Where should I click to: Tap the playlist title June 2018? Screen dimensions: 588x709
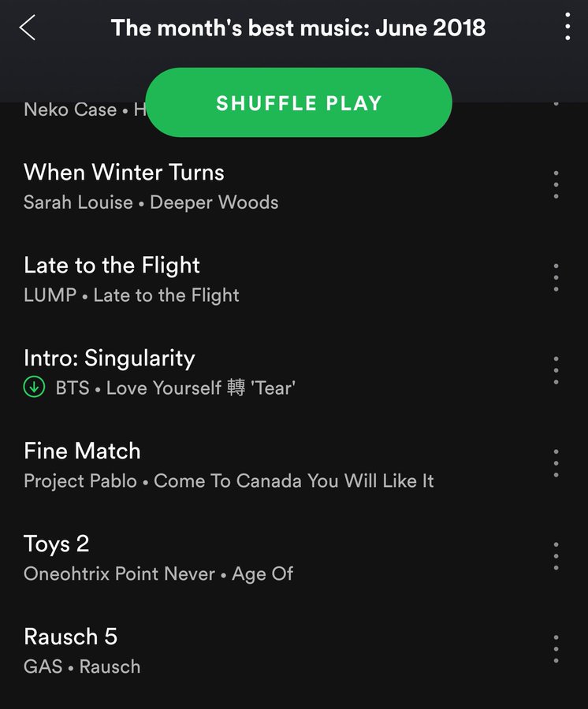pos(298,28)
